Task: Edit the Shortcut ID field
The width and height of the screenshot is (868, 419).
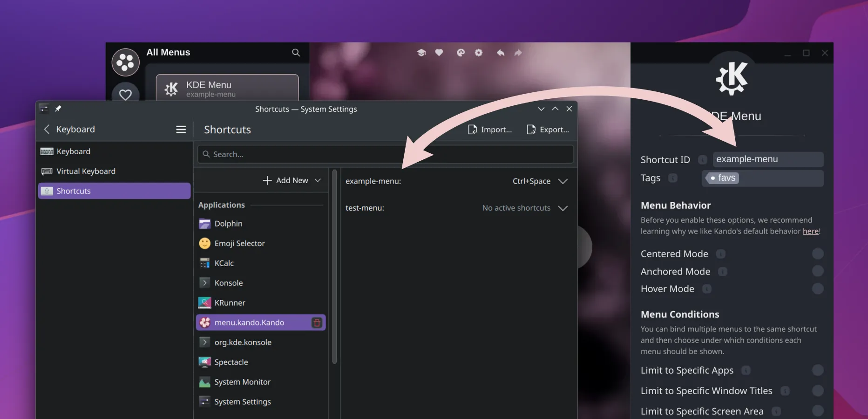Action: 768,159
